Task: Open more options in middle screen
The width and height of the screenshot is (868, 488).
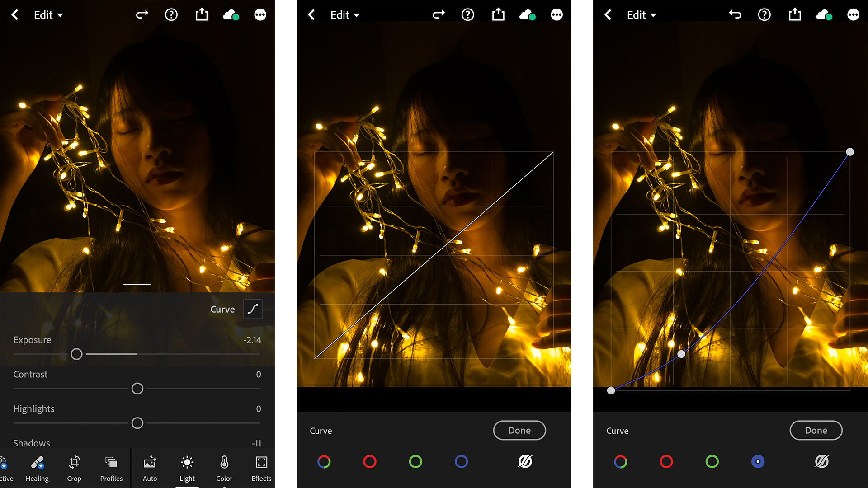Action: pyautogui.click(x=557, y=15)
